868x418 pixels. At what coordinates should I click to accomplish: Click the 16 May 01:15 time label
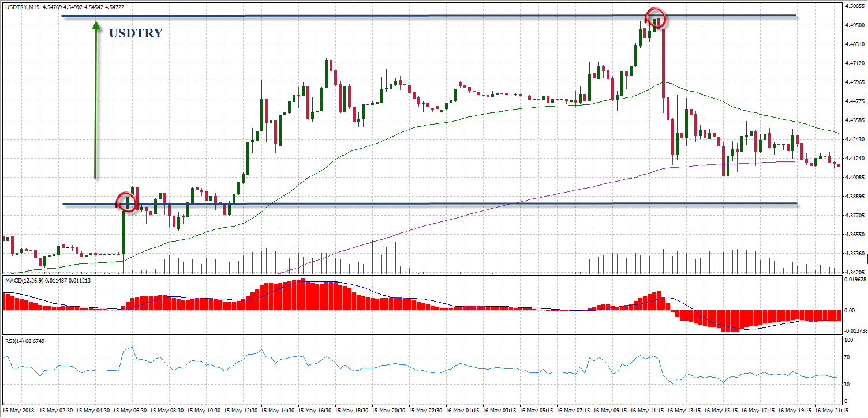click(462, 411)
